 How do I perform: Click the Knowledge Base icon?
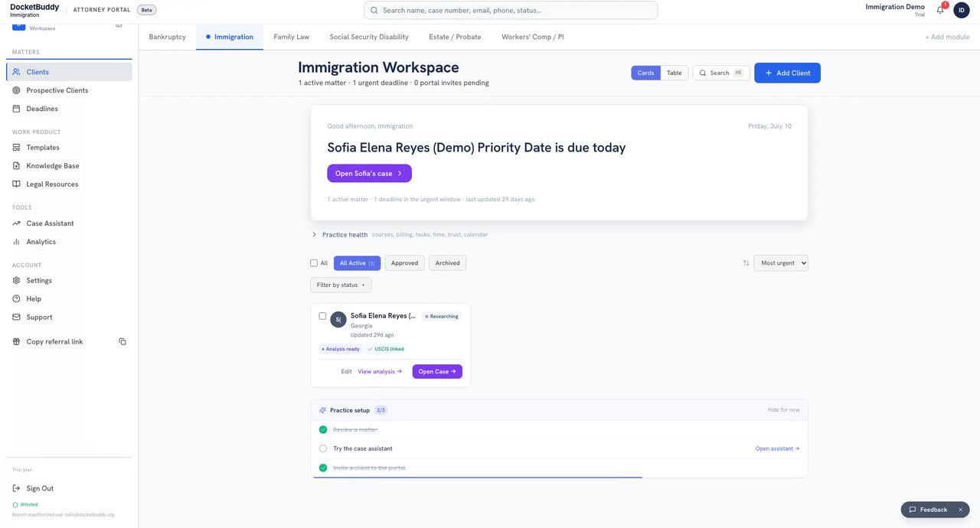pos(16,165)
